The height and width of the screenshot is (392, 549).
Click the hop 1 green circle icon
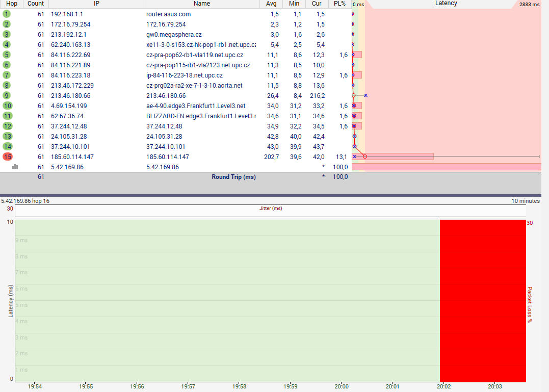coord(7,14)
